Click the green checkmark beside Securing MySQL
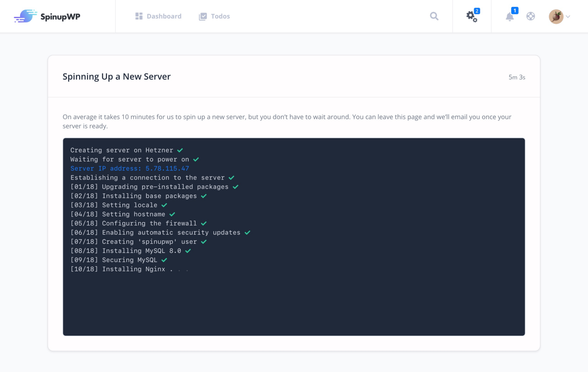 tap(165, 260)
